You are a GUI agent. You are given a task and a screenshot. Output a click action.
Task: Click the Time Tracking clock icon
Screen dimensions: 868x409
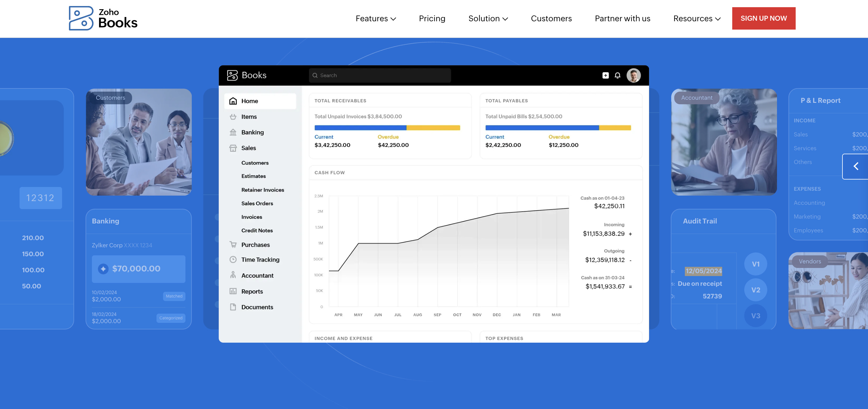(233, 259)
